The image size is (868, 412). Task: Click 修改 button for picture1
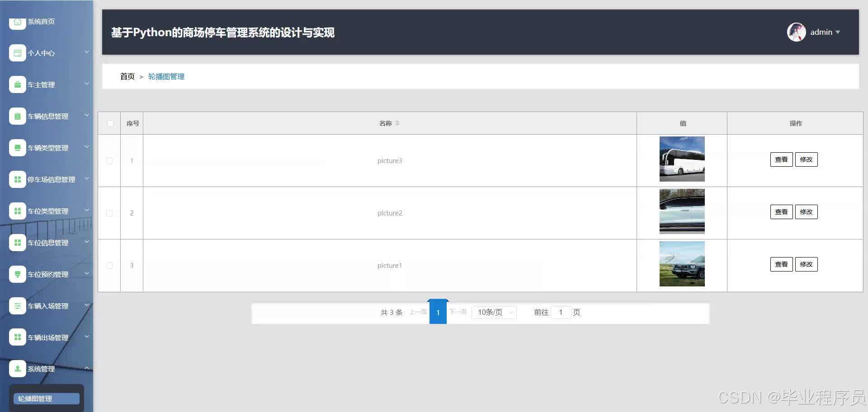(x=806, y=264)
